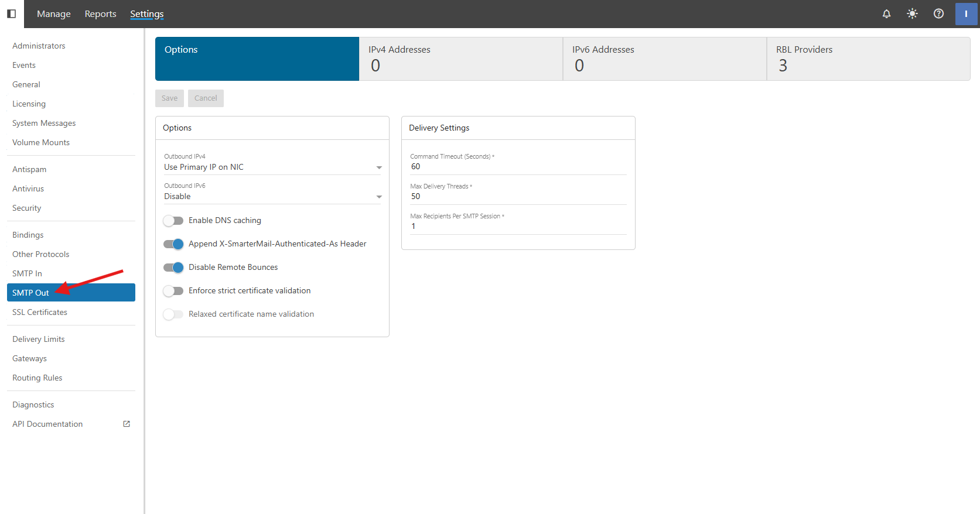Switch to the IPv4 Addresses tab
Viewport: 980px width, 514px height.
click(x=460, y=59)
